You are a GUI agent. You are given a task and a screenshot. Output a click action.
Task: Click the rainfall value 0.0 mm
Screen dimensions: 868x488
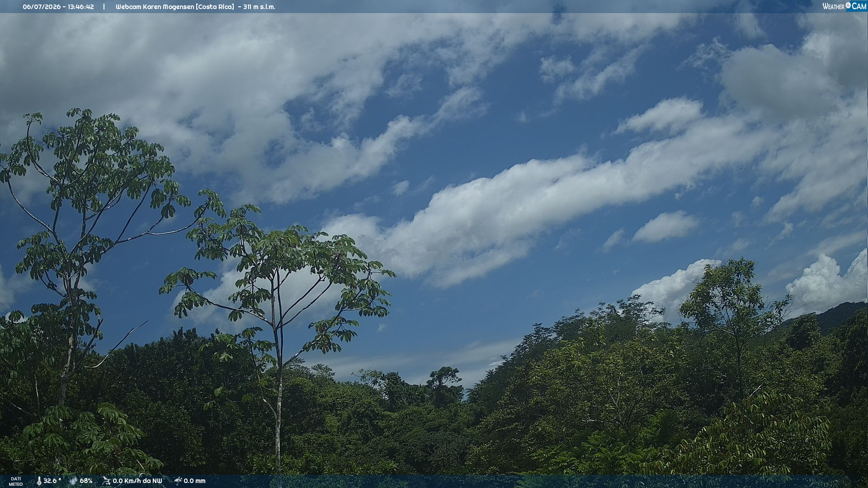[194, 481]
